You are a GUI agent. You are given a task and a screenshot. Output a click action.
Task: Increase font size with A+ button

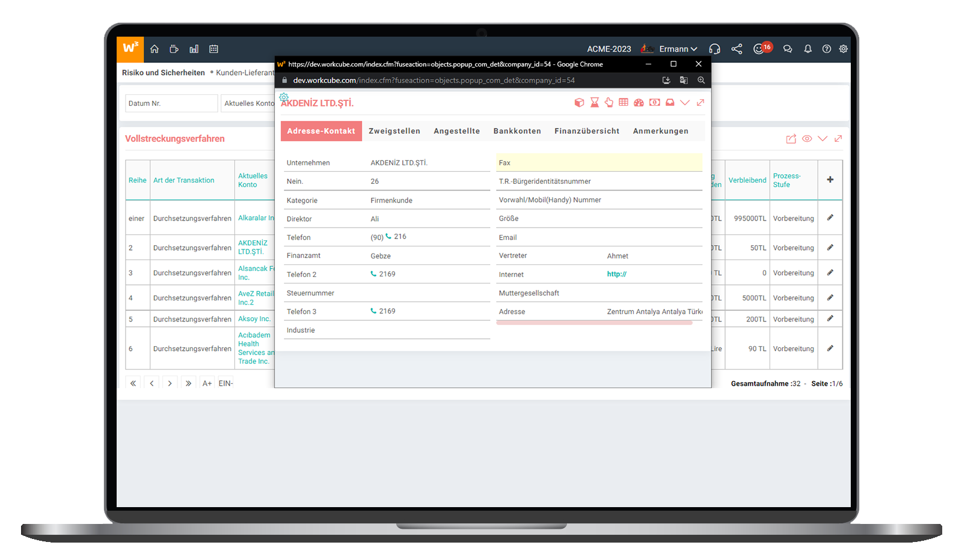click(x=207, y=383)
